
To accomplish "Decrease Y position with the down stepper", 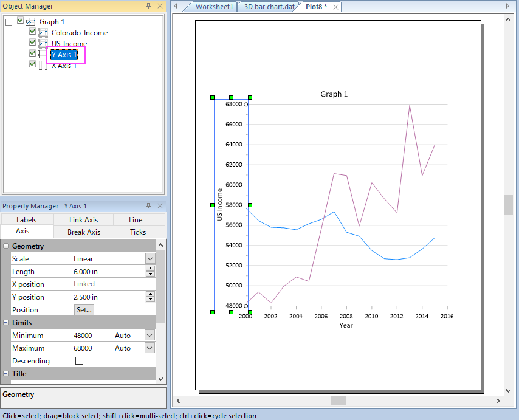I will tap(150, 300).
